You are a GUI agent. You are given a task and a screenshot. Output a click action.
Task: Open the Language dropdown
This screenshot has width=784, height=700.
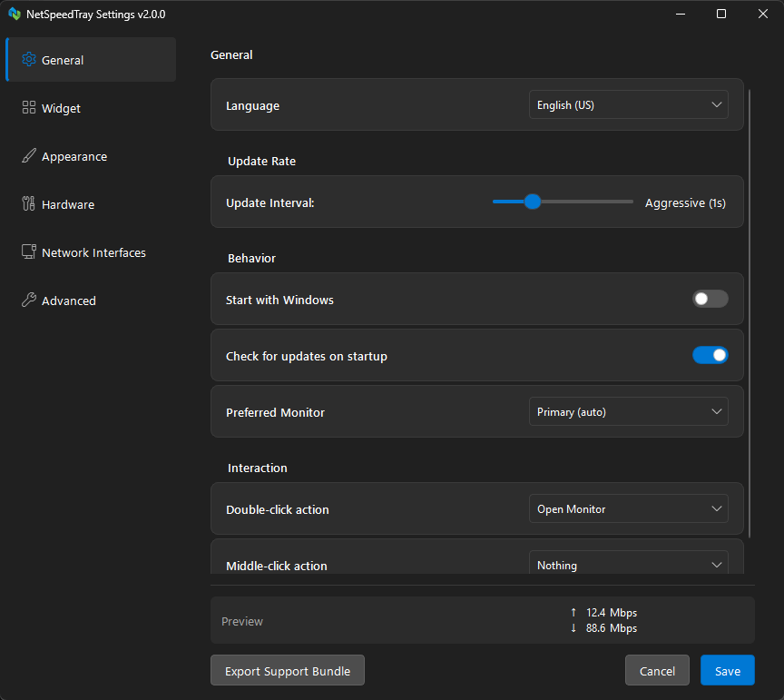pyautogui.click(x=629, y=104)
